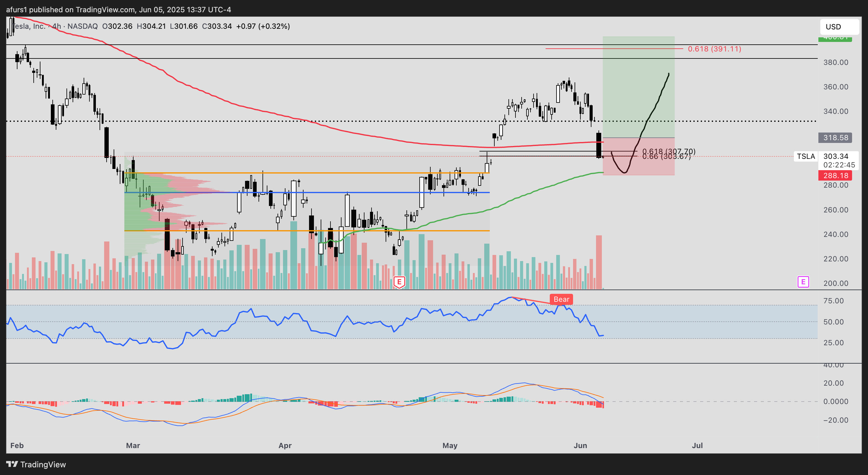The image size is (868, 475).
Task: Click the change +0.97 (+0.32%) text
Action: point(263,26)
